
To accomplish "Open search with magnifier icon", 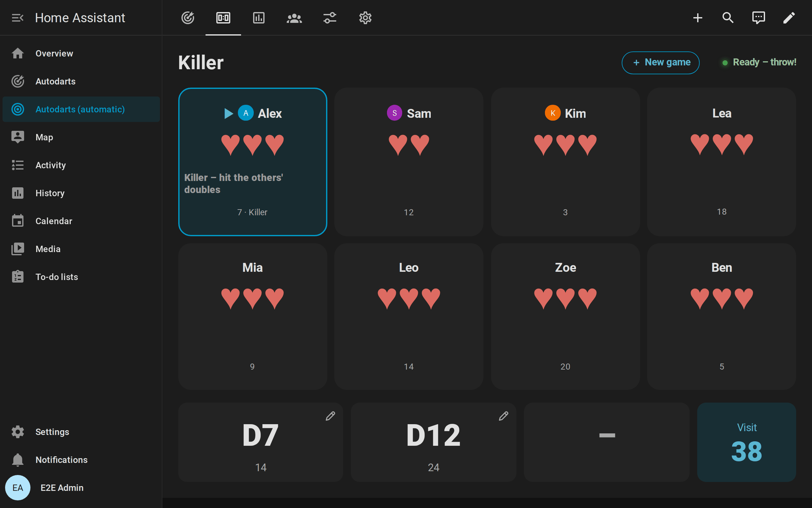I will click(x=728, y=18).
